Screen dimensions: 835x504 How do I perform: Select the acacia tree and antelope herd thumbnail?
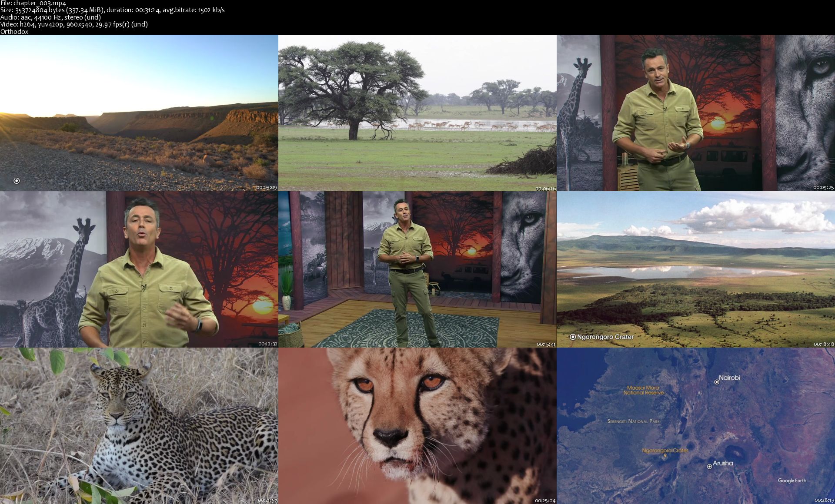pyautogui.click(x=417, y=113)
